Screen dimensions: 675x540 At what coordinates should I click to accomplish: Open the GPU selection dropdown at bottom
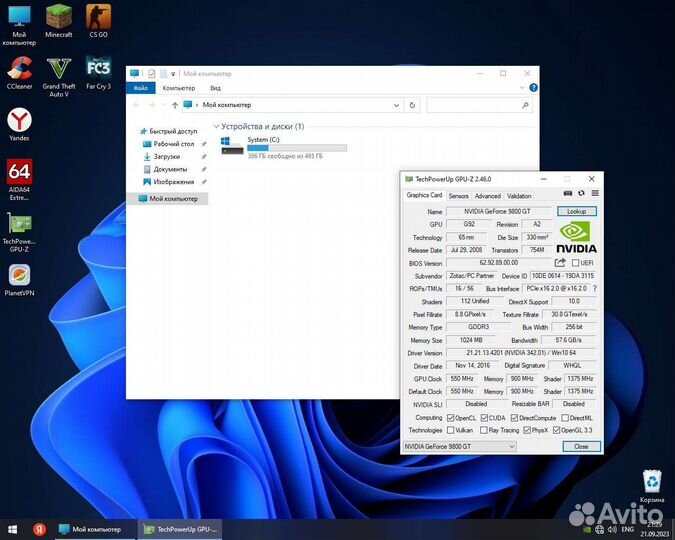[x=459, y=447]
